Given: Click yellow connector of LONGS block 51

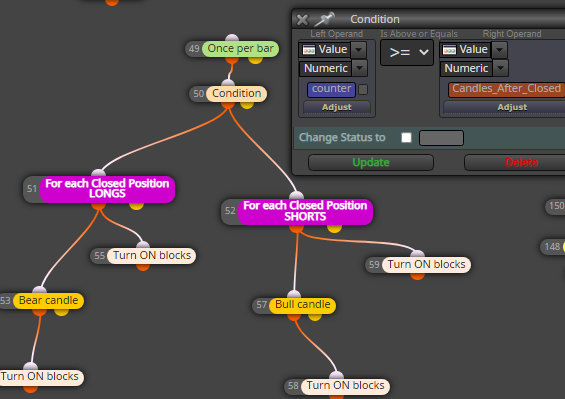Looking at the screenshot, I should pos(136,206).
